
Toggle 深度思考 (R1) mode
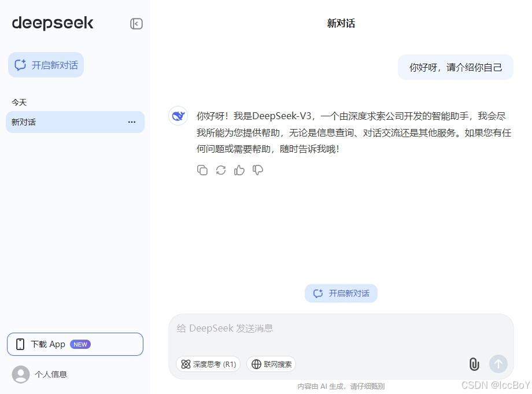pos(208,364)
